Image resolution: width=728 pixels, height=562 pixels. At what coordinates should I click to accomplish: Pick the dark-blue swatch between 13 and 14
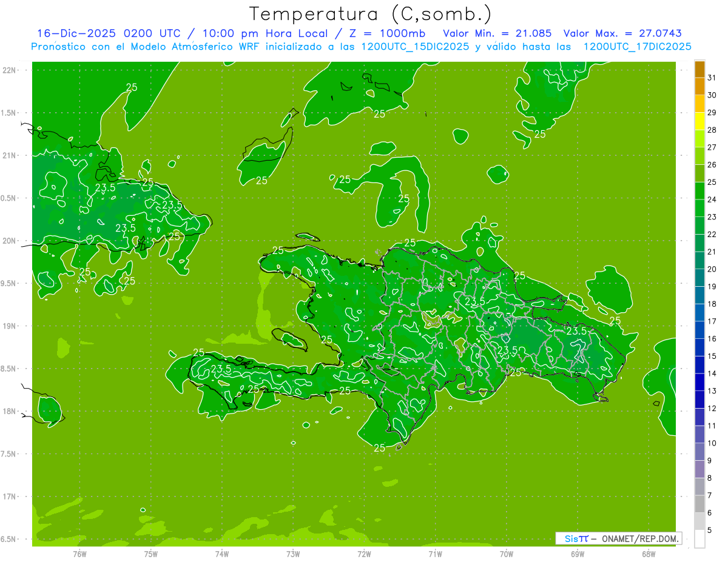[700, 382]
